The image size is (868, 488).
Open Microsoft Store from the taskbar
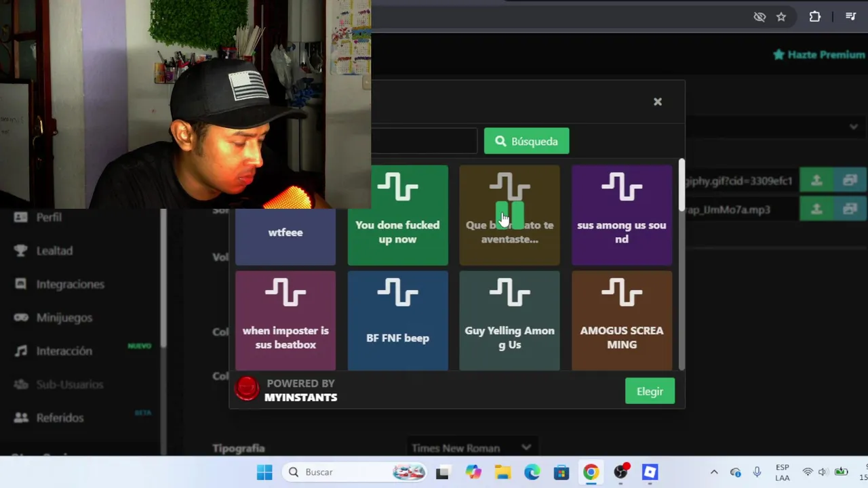[561, 472]
